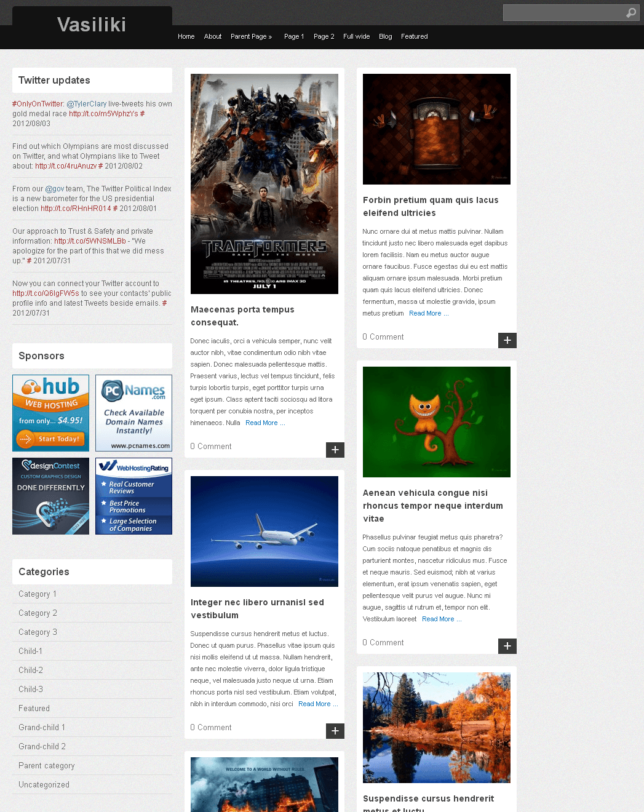644x812 pixels.
Task: Open the http://t.co/Q6IgFW5s tweet link
Action: tap(46, 293)
